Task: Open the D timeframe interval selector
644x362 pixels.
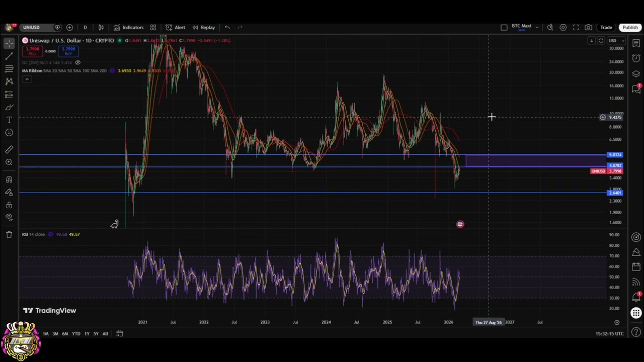Action: point(85,27)
